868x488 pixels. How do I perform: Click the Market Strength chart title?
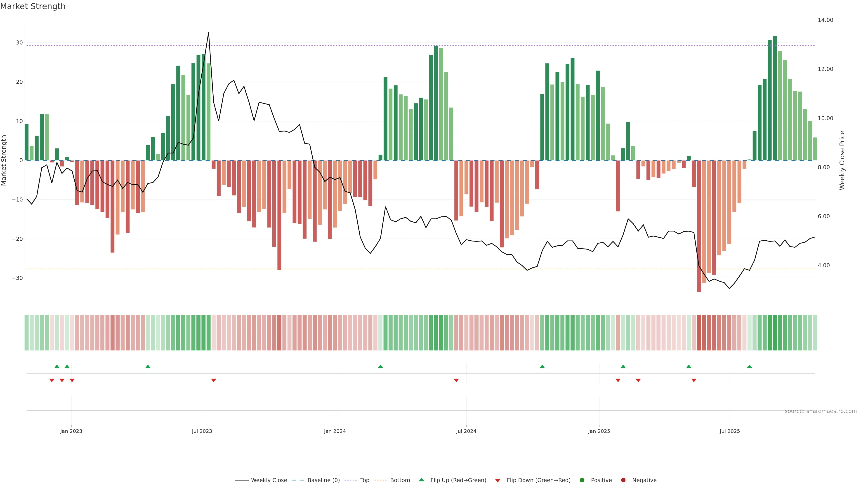click(33, 6)
